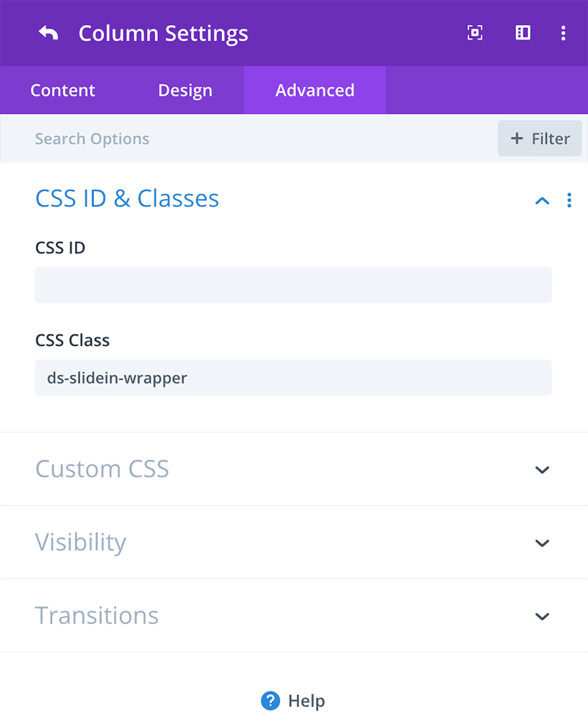Expand the Transitions section chevron
This screenshot has height=726, width=588.
(542, 617)
